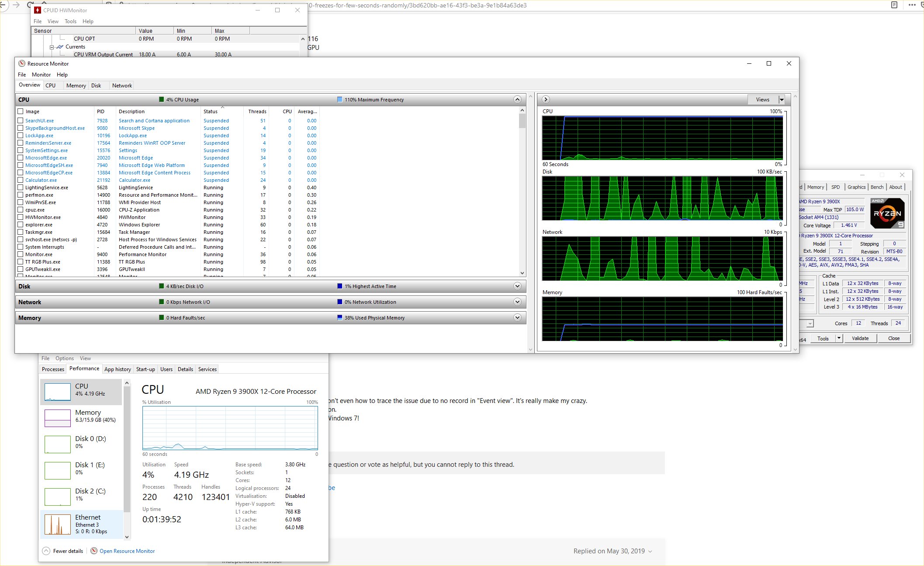Click the Validate button in CPU-Z
The height and width of the screenshot is (566, 924).
(x=860, y=338)
